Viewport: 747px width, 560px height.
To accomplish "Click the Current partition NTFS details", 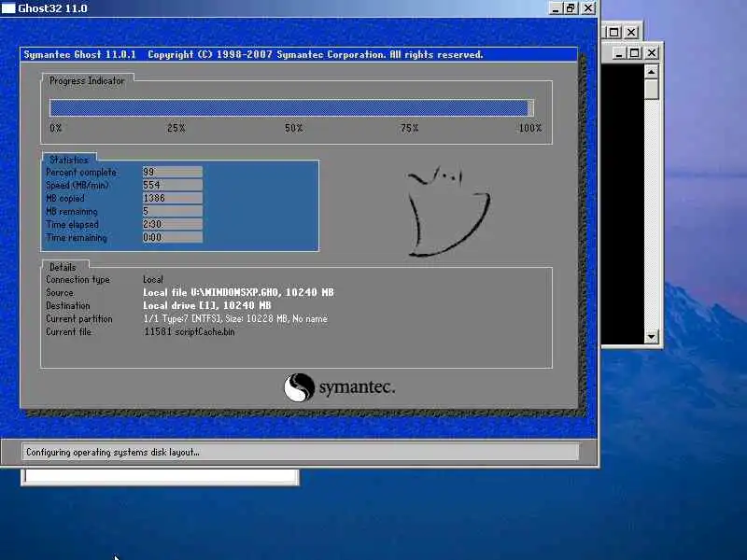I will (235, 318).
